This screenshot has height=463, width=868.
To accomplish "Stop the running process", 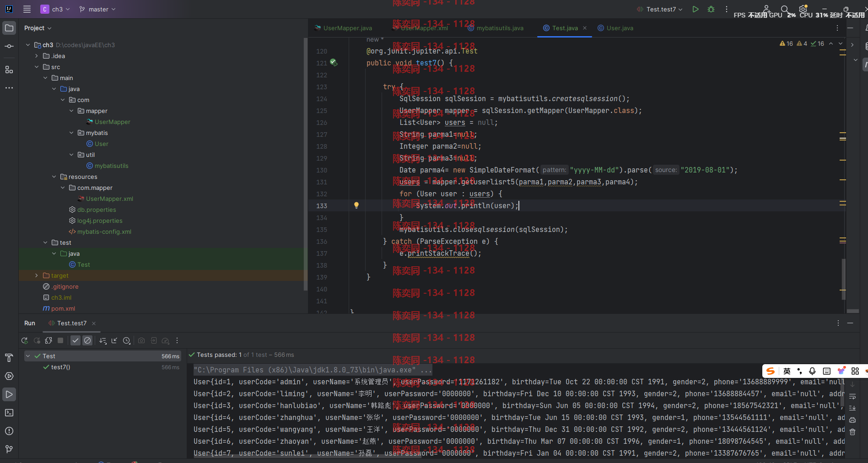I will [x=60, y=340].
